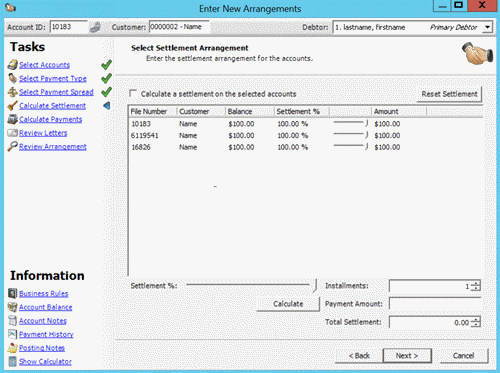
Task: Click the Business Rules book icon
Action: [x=13, y=293]
